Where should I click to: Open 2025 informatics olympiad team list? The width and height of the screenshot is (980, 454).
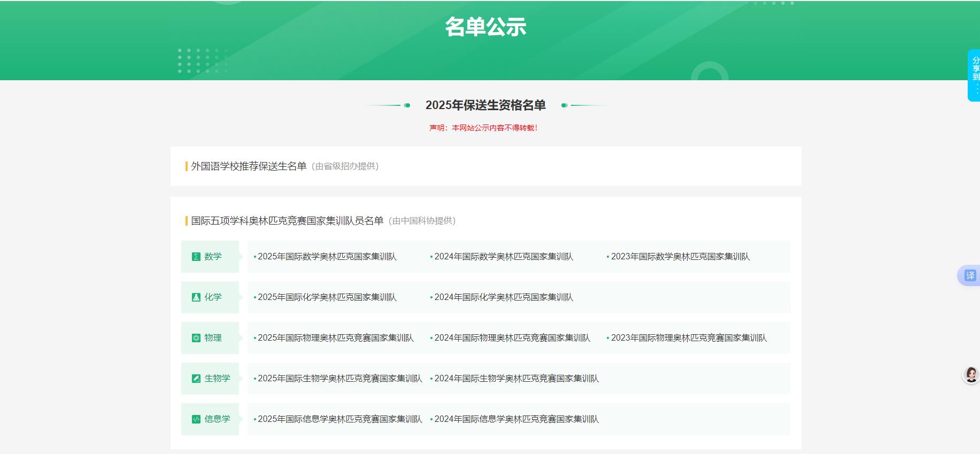pos(339,419)
